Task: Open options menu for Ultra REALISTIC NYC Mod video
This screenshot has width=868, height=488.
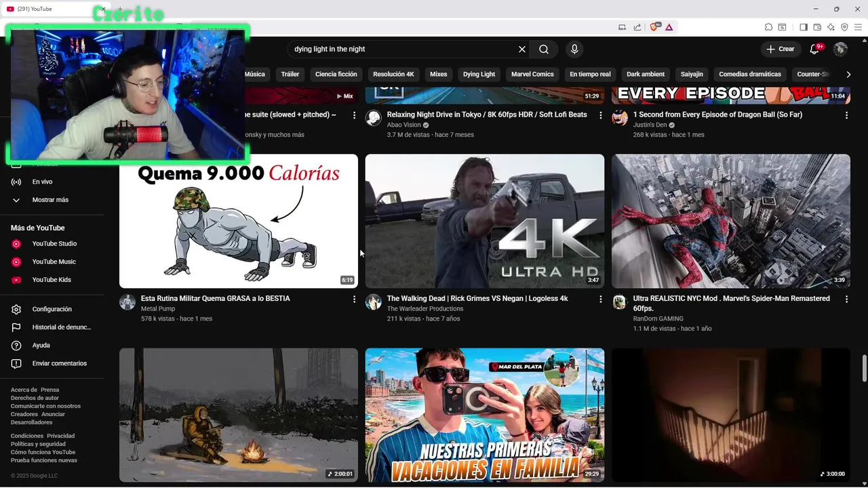Action: click(x=846, y=299)
